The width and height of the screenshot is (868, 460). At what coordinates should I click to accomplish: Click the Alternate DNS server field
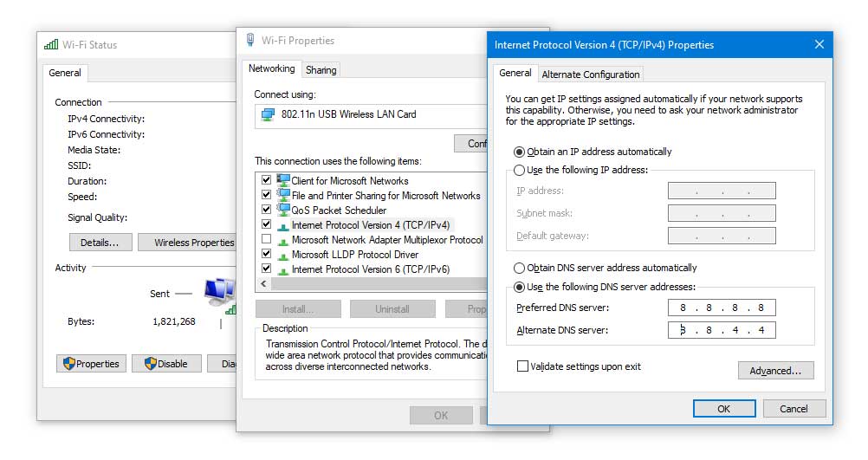pyautogui.click(x=722, y=330)
